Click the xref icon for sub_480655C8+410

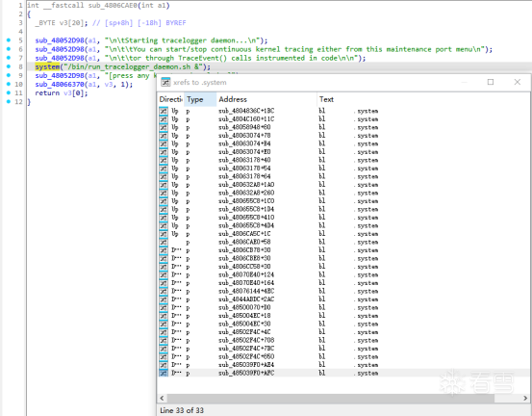coord(164,218)
